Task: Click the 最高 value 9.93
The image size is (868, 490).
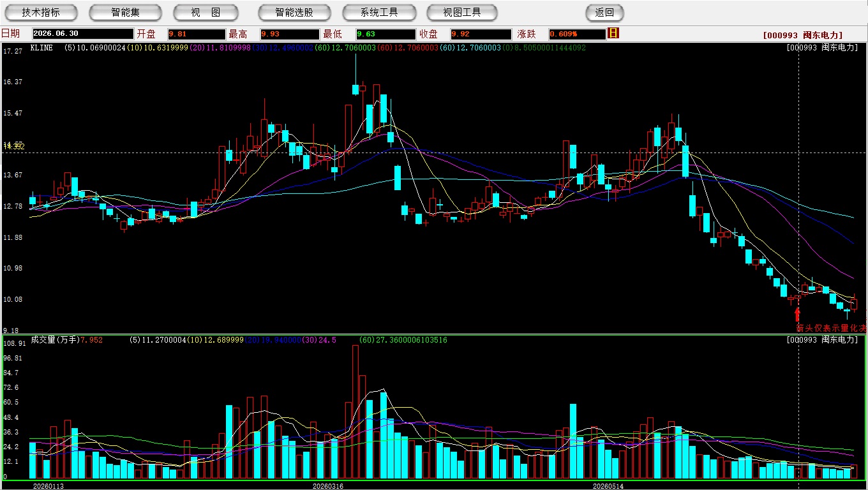Action: (289, 34)
